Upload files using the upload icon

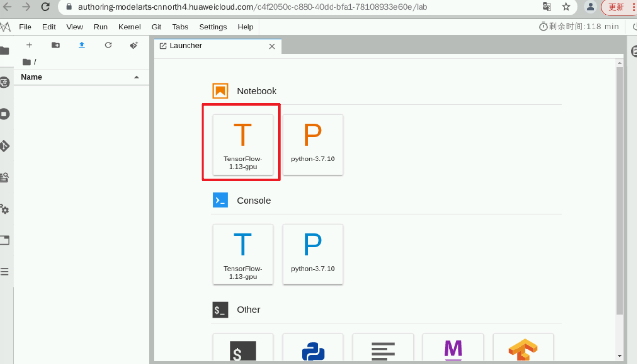82,45
